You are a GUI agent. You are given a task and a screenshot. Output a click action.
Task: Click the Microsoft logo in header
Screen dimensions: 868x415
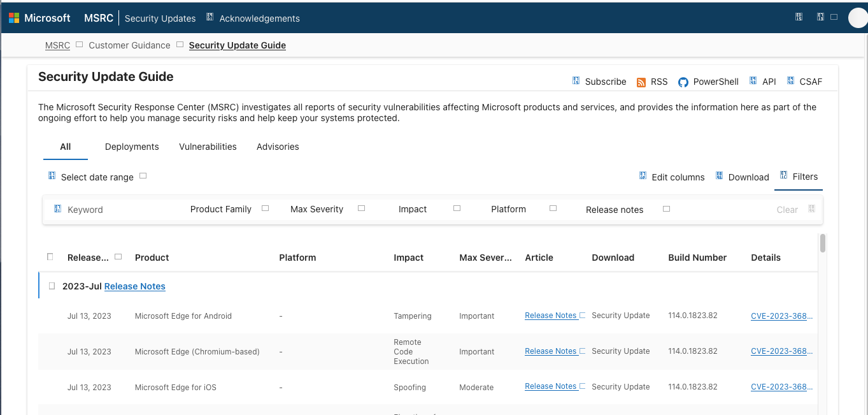14,18
